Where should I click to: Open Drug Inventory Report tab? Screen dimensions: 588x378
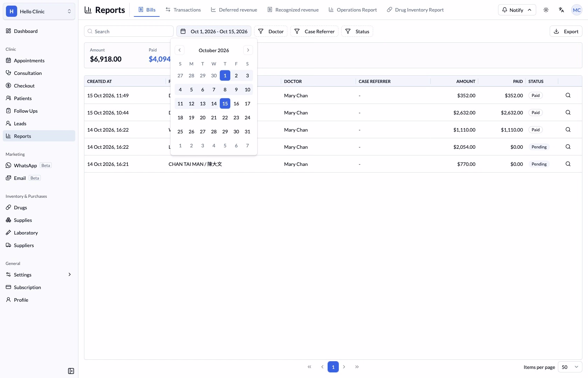(x=415, y=10)
